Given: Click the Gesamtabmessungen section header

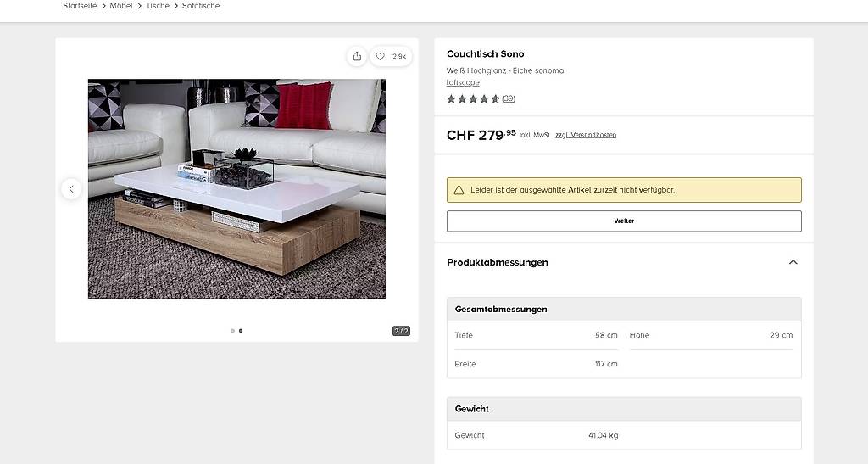Looking at the screenshot, I should click(x=624, y=310).
